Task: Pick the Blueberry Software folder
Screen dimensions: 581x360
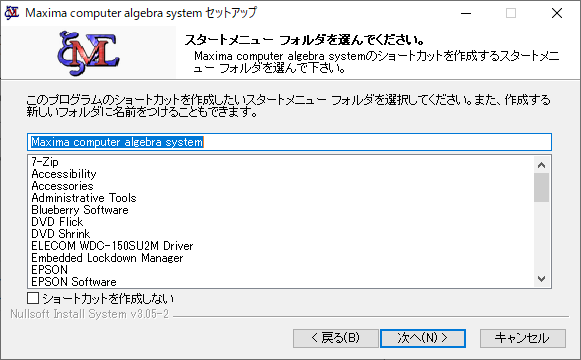Action: click(80, 210)
